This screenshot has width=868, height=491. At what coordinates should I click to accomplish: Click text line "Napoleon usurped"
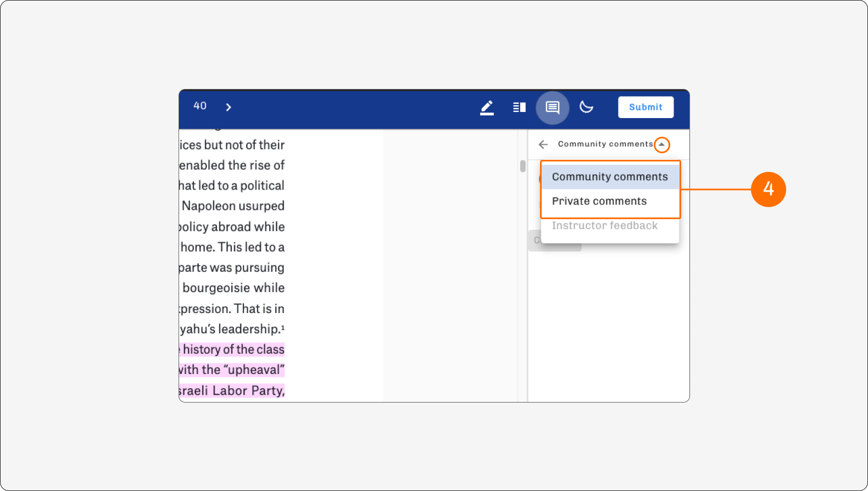click(x=233, y=206)
